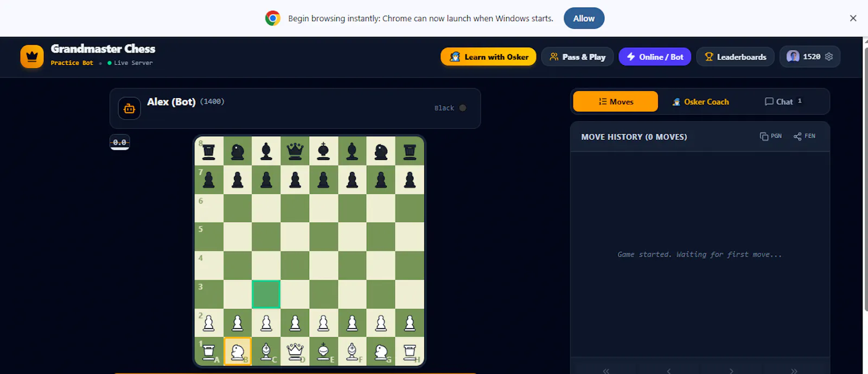Screen dimensions: 868x374
Task: Click the Chrome logo in notification bar
Action: point(273,18)
